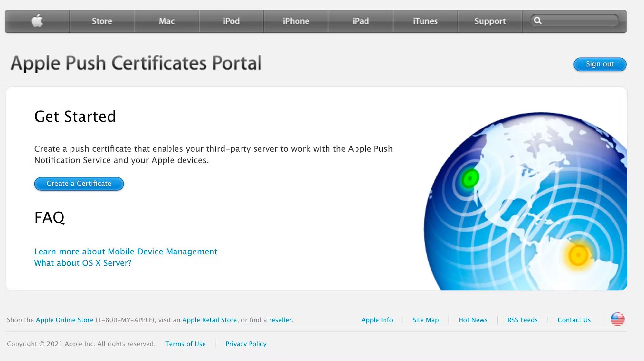Open the Privacy Policy link
644x361 pixels.
click(x=246, y=344)
